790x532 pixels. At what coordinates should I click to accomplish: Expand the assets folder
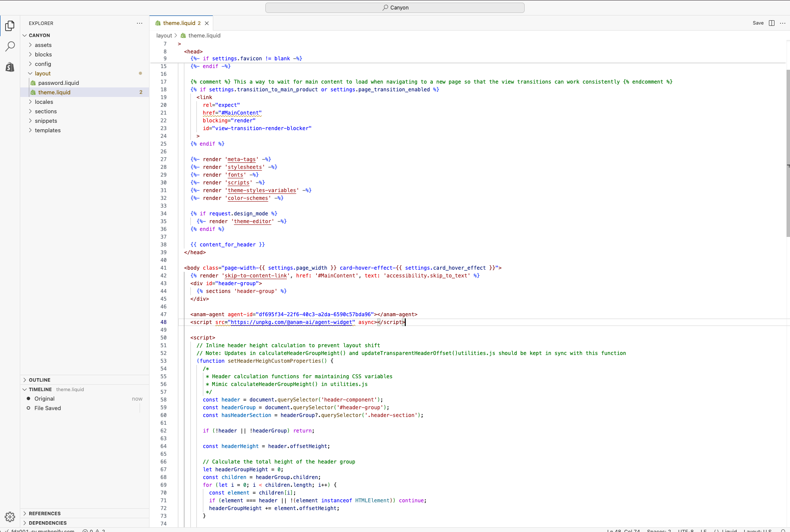pyautogui.click(x=43, y=45)
